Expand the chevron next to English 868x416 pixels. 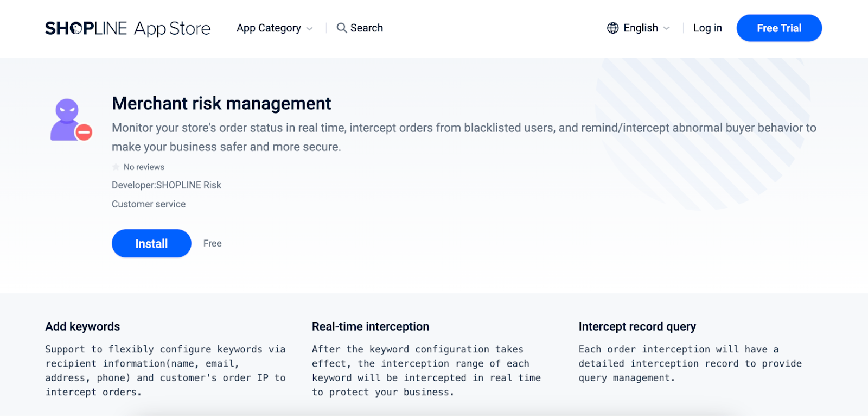tap(667, 28)
